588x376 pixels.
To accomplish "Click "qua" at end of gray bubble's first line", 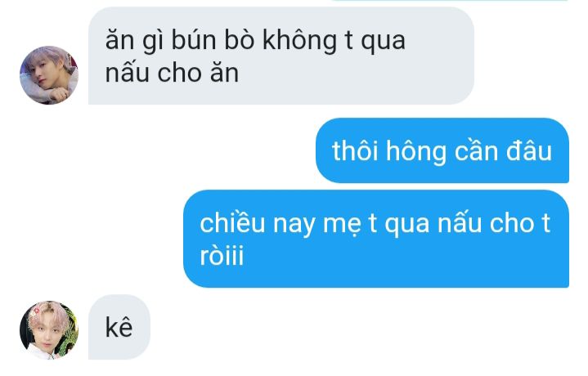I will click(x=383, y=42).
